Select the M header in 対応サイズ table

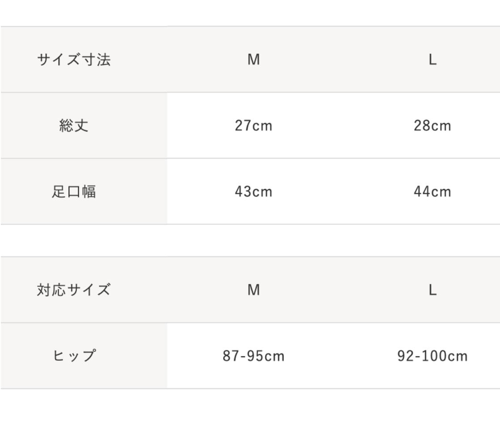[x=254, y=290]
